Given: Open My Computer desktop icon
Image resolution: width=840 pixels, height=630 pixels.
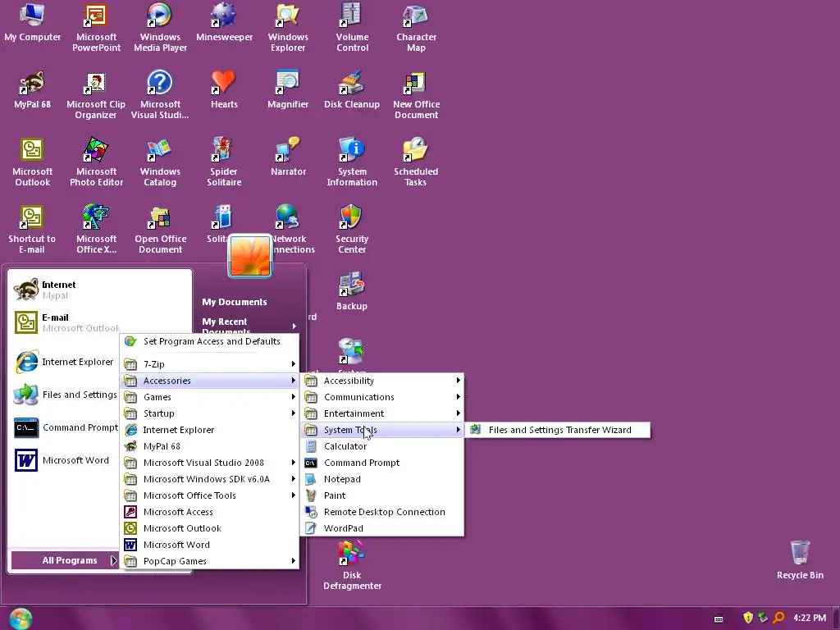Looking at the screenshot, I should (32, 22).
